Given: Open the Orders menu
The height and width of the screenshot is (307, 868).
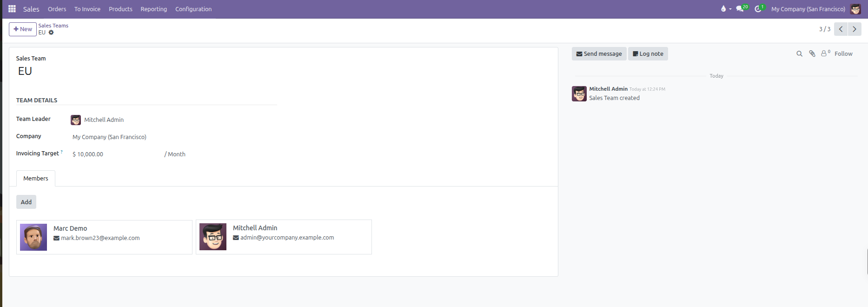Looking at the screenshot, I should point(57,9).
